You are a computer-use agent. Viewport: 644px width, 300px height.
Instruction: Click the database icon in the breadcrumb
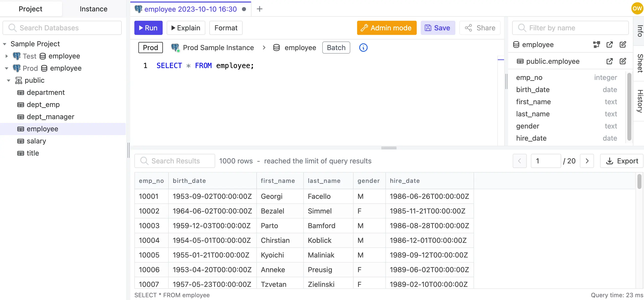coord(277,48)
